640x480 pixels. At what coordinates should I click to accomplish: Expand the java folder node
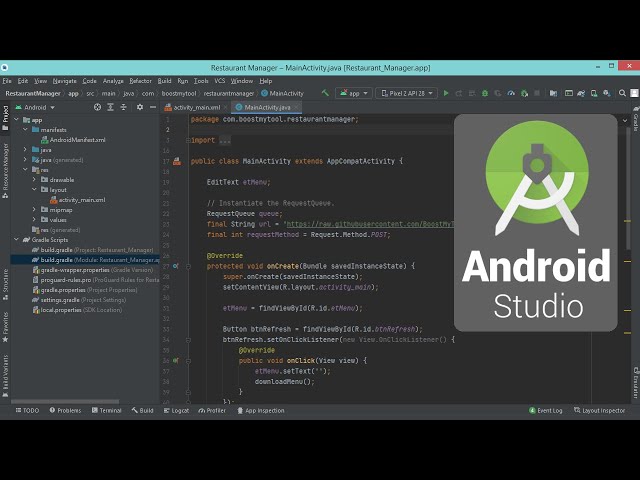(25, 150)
